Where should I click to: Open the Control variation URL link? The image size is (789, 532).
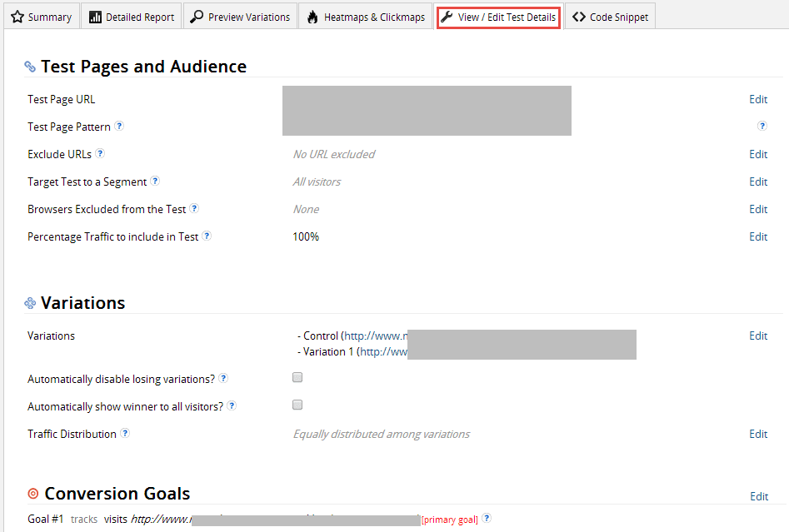point(376,336)
